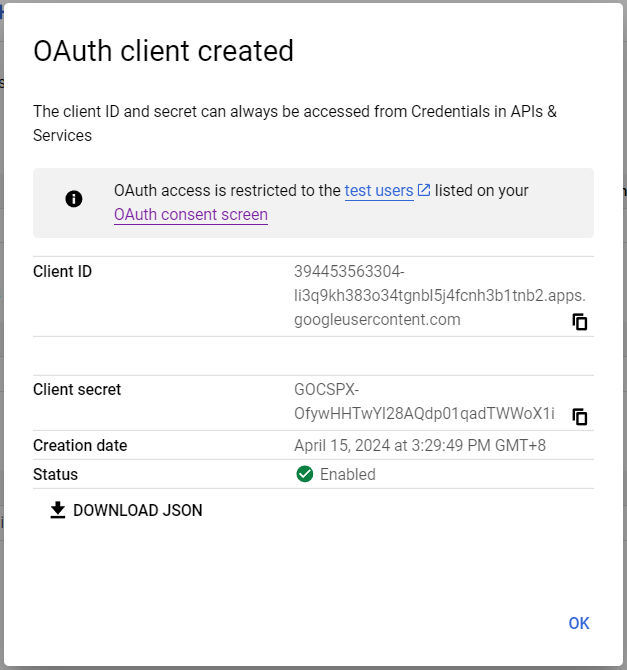The image size is (627, 670).
Task: Click the "OAuth client created" dialog title
Action: click(164, 51)
